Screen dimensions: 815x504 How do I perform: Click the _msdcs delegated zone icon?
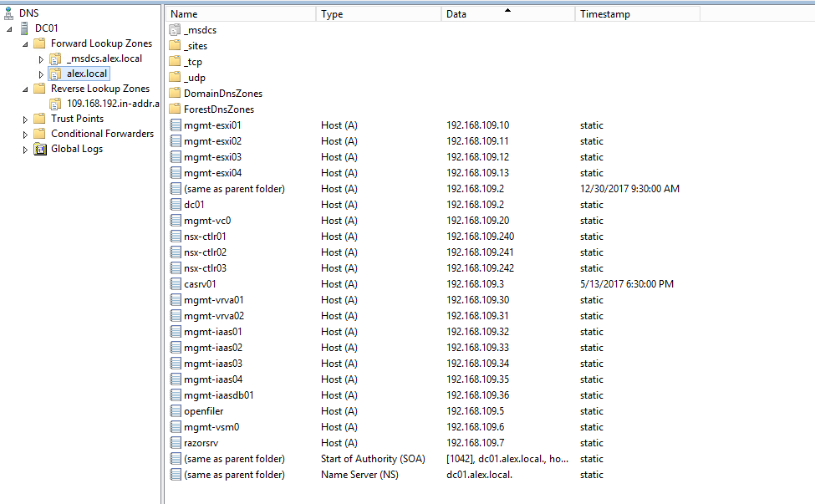coord(175,30)
